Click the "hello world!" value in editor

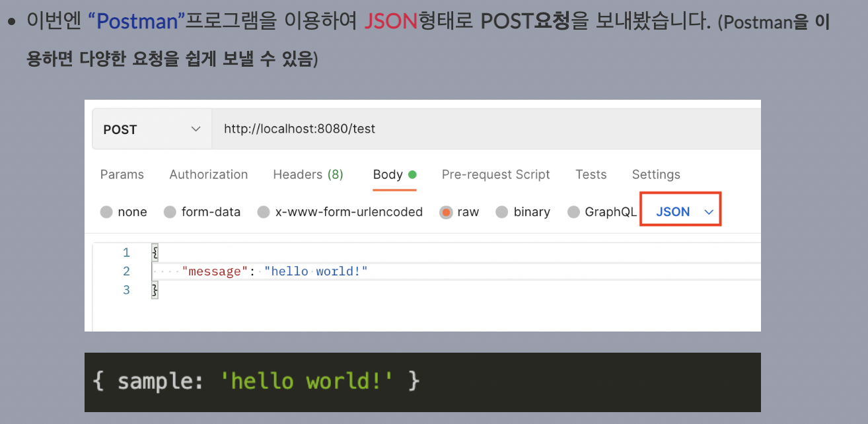pos(316,271)
